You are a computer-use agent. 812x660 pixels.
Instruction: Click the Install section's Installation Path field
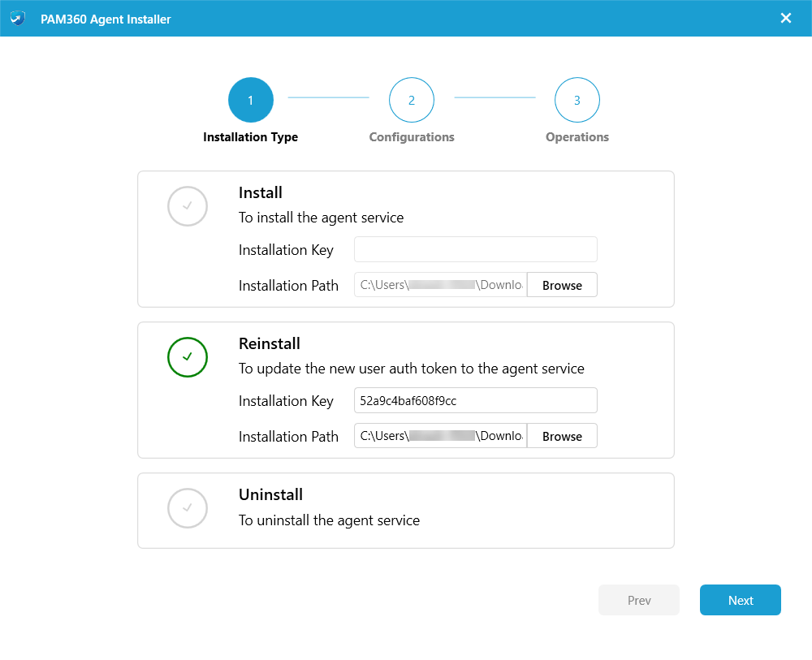pos(440,285)
